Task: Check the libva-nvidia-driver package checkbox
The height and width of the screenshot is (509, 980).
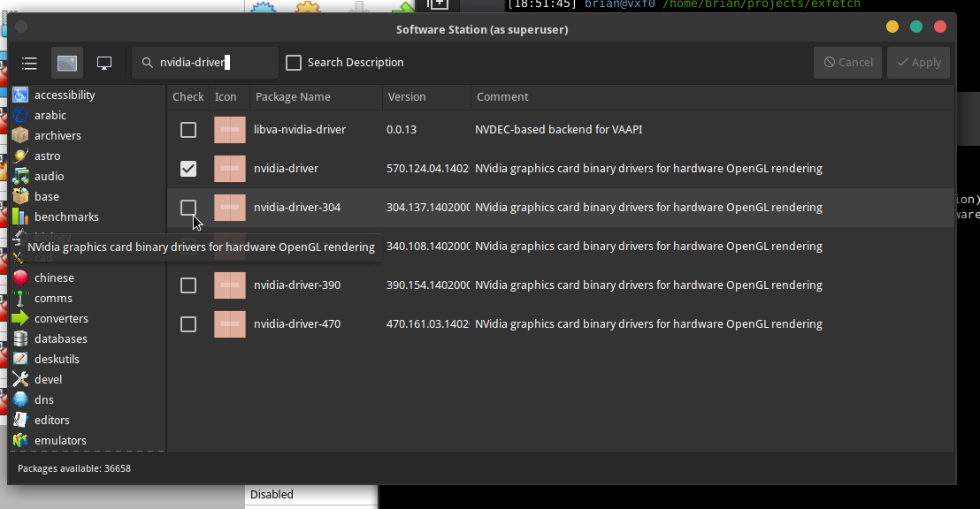Action: coord(188,130)
